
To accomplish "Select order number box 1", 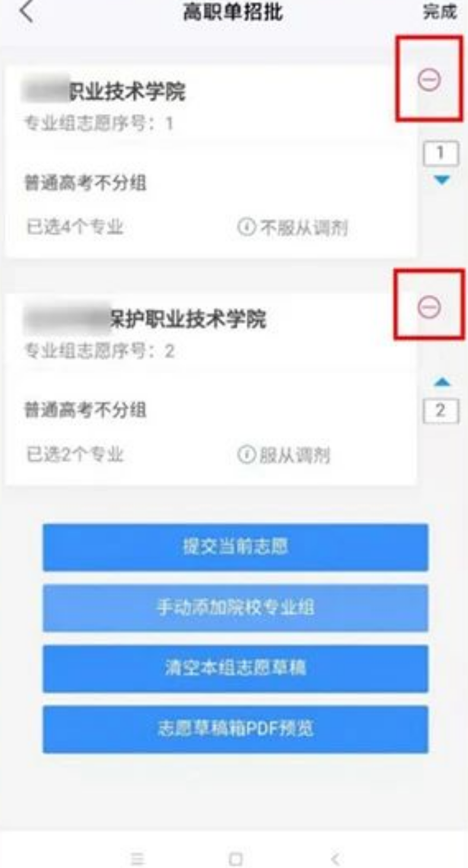I will [441, 154].
